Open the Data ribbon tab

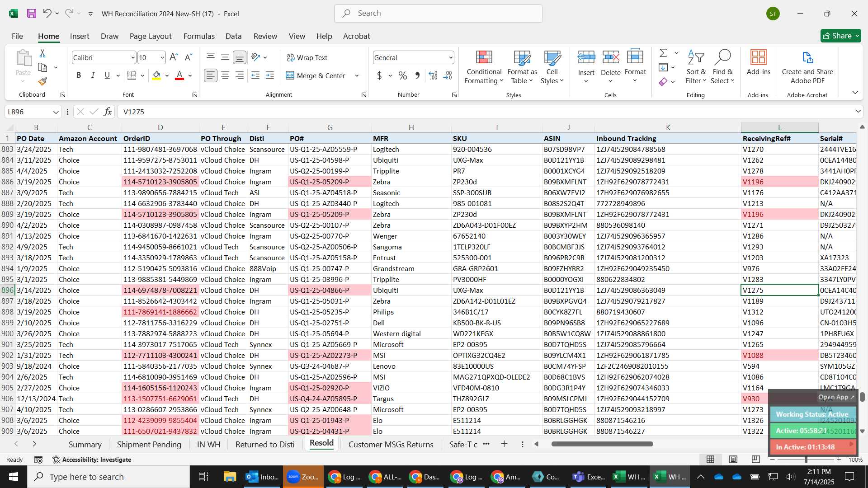(x=233, y=36)
